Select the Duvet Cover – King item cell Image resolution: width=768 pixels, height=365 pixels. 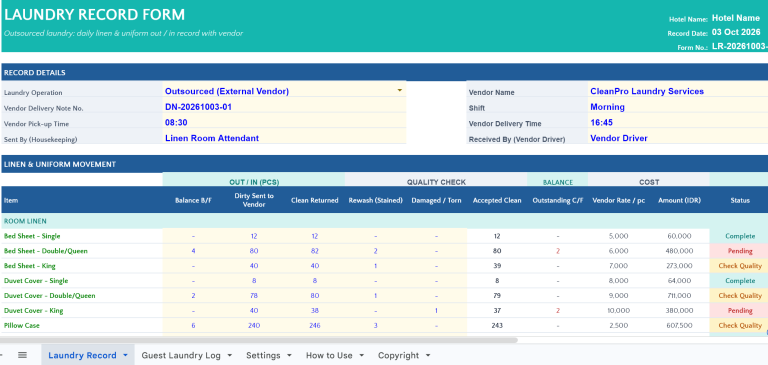pos(82,311)
